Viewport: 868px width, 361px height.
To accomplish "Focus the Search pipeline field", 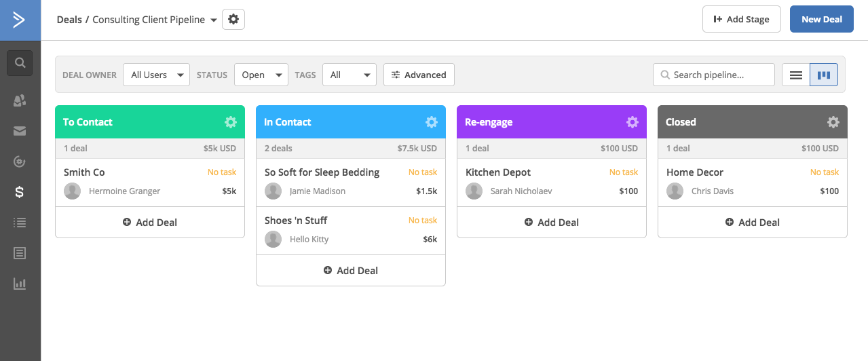I will pos(714,75).
